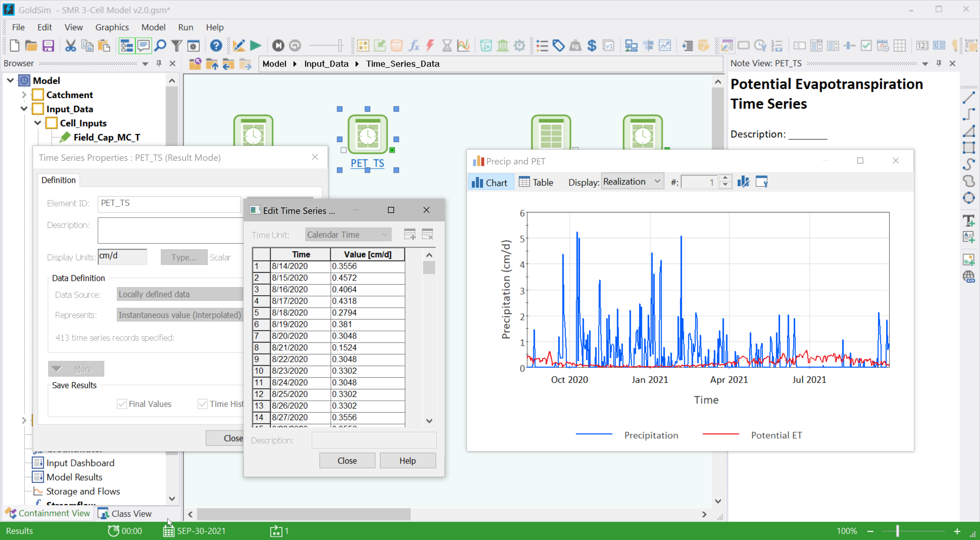Collapse the Input_Data tree node
980x540 pixels.
tap(24, 109)
